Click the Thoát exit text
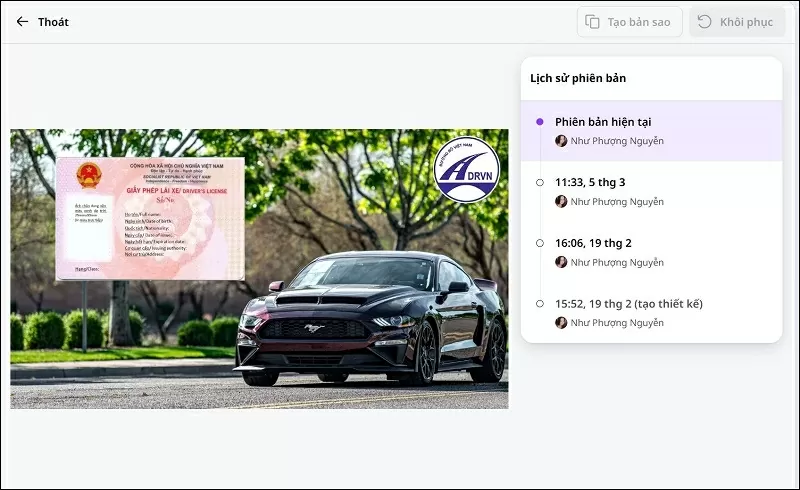This screenshot has height=490, width=800. coord(53,22)
